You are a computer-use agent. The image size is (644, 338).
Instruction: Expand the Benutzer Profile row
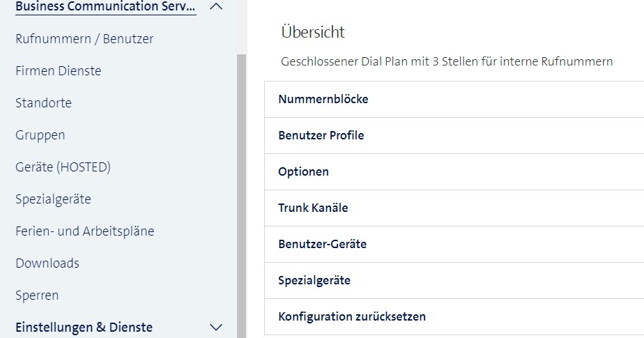(321, 135)
